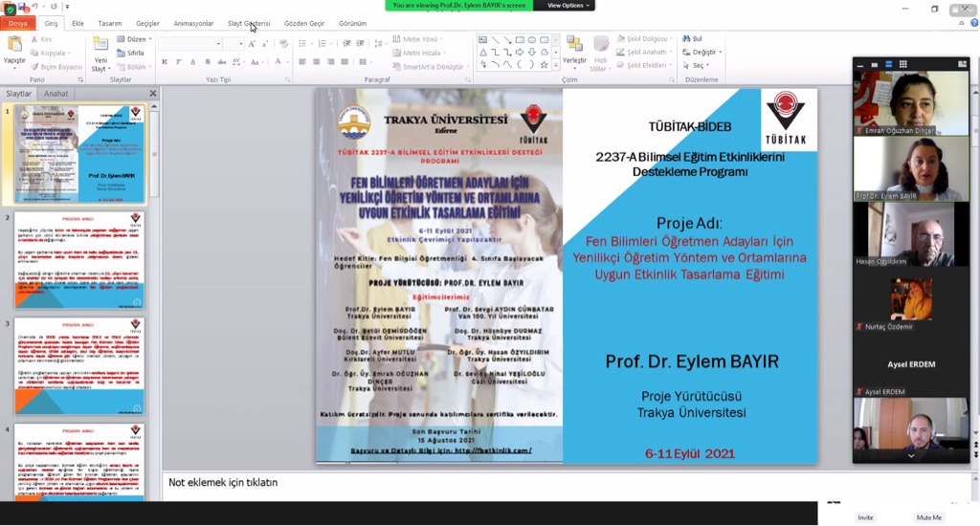The height and width of the screenshot is (526, 980).
Task: Click Prof.Dr. Eylem BAYIR video tile
Action: 911,168
